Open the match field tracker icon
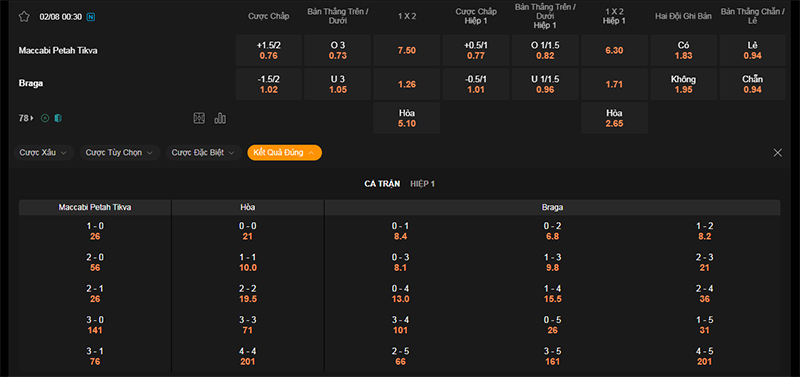The width and height of the screenshot is (800, 377). pyautogui.click(x=199, y=118)
